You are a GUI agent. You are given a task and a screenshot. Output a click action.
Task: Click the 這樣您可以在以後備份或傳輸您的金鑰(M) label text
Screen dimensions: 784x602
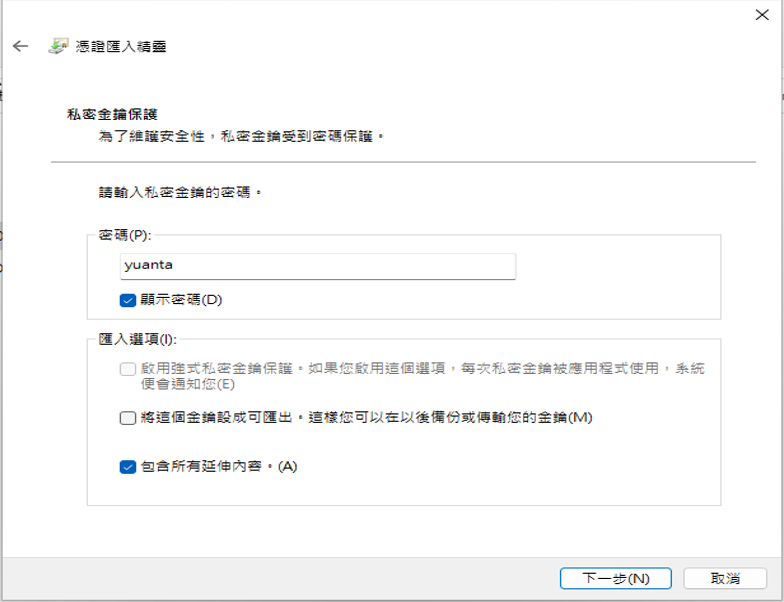click(450, 417)
